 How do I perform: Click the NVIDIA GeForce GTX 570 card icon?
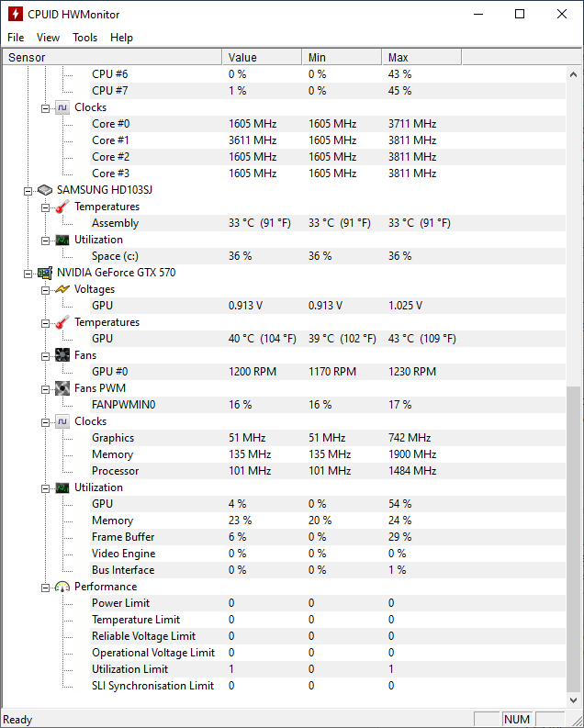[x=45, y=273]
